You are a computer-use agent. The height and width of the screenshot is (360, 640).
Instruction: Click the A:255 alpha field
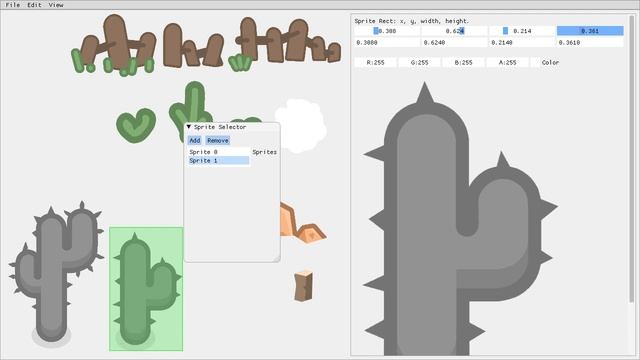click(x=507, y=62)
